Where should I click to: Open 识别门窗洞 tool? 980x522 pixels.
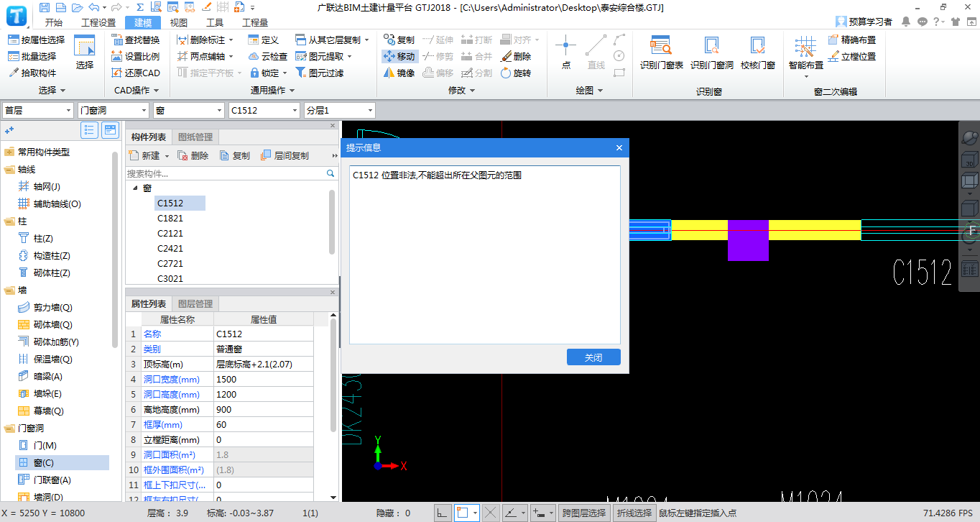pos(711,52)
